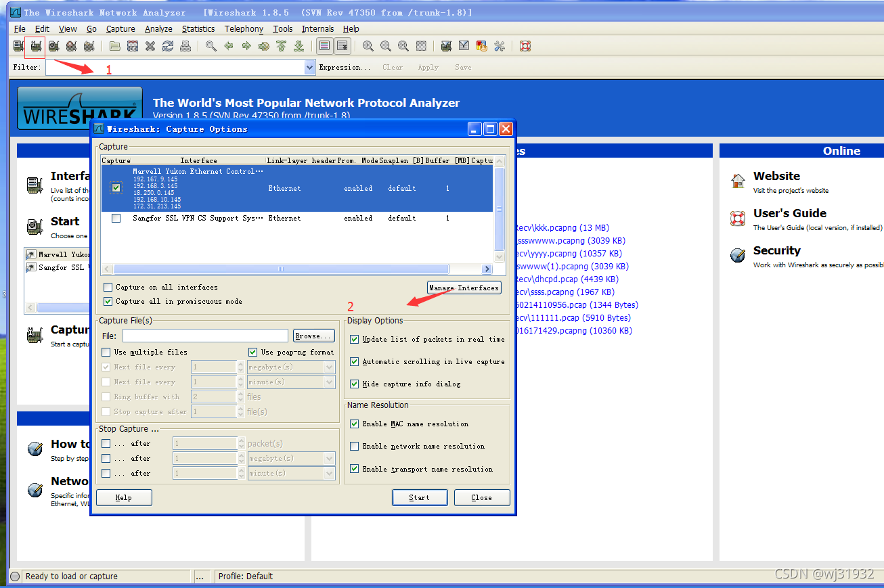Toggle Enable transport name resolution
Image resolution: width=884 pixels, height=588 pixels.
click(354, 468)
